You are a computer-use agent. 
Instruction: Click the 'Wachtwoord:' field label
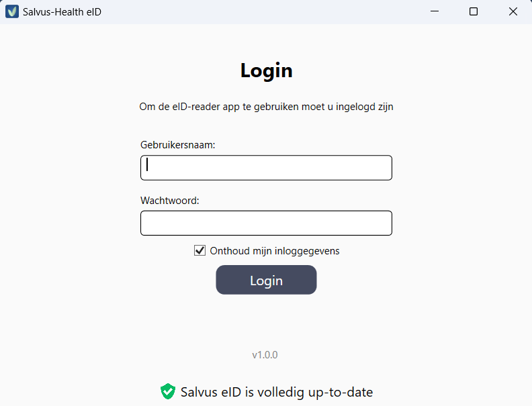point(170,201)
